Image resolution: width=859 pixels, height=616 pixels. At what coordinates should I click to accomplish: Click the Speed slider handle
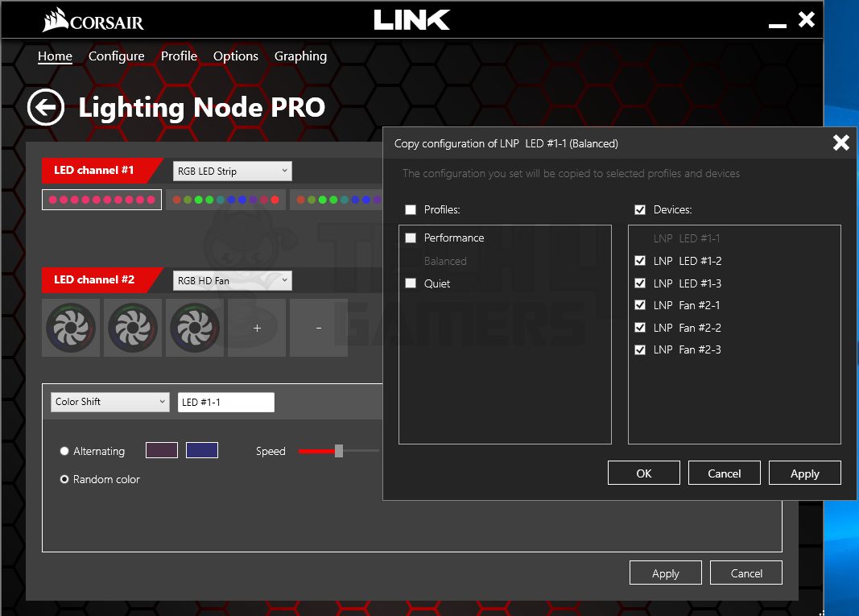pos(339,450)
